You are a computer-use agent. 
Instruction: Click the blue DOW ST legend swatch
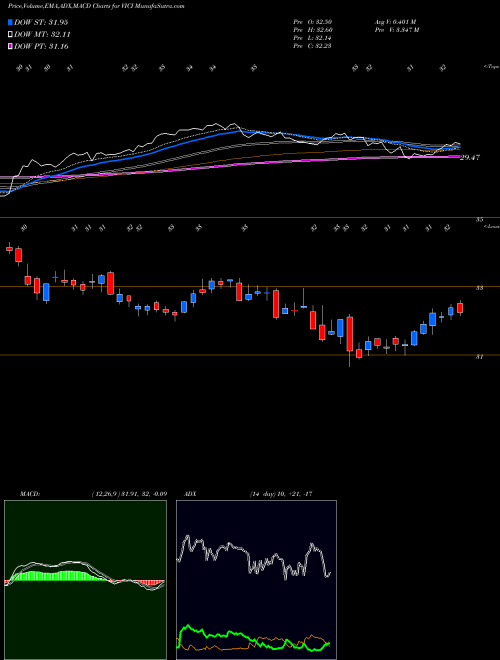coord(10,22)
